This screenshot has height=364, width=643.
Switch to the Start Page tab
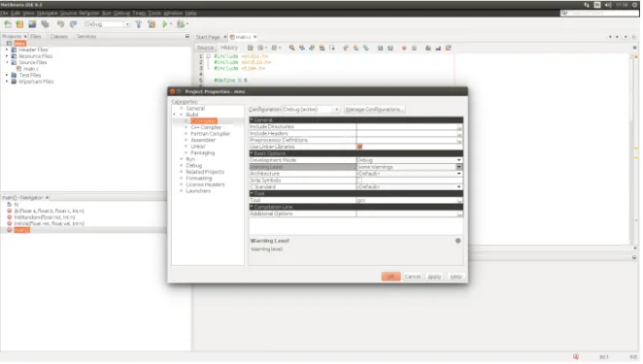point(208,37)
